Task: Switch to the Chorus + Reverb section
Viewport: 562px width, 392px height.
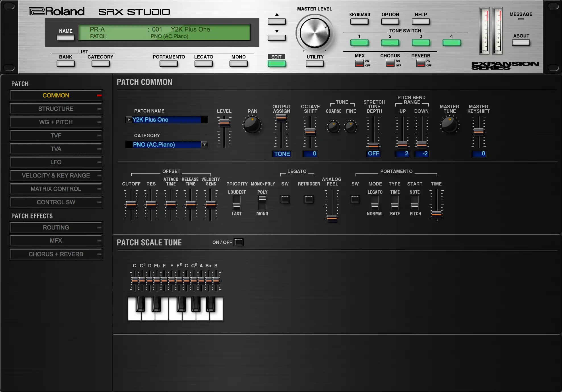Action: (x=56, y=254)
